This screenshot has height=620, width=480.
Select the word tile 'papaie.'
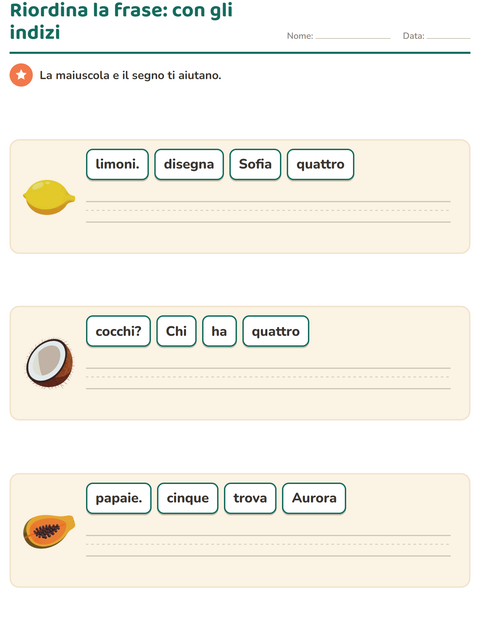pyautogui.click(x=119, y=498)
